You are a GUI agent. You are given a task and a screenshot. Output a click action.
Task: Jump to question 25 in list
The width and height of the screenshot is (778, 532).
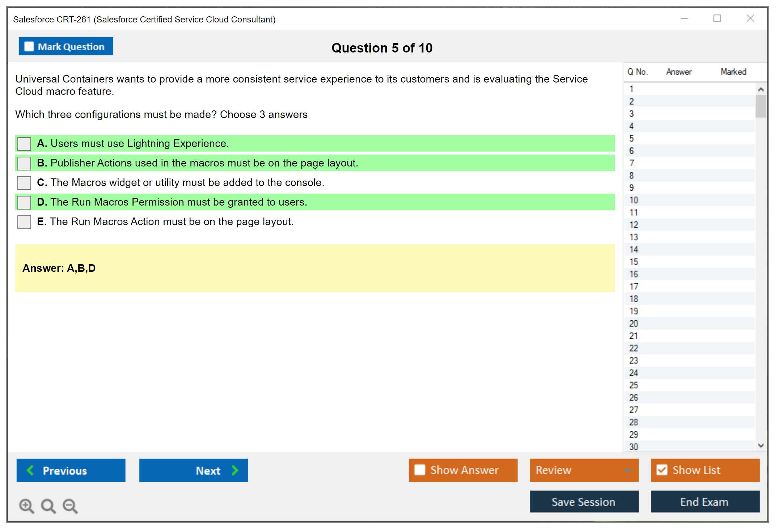pos(634,385)
